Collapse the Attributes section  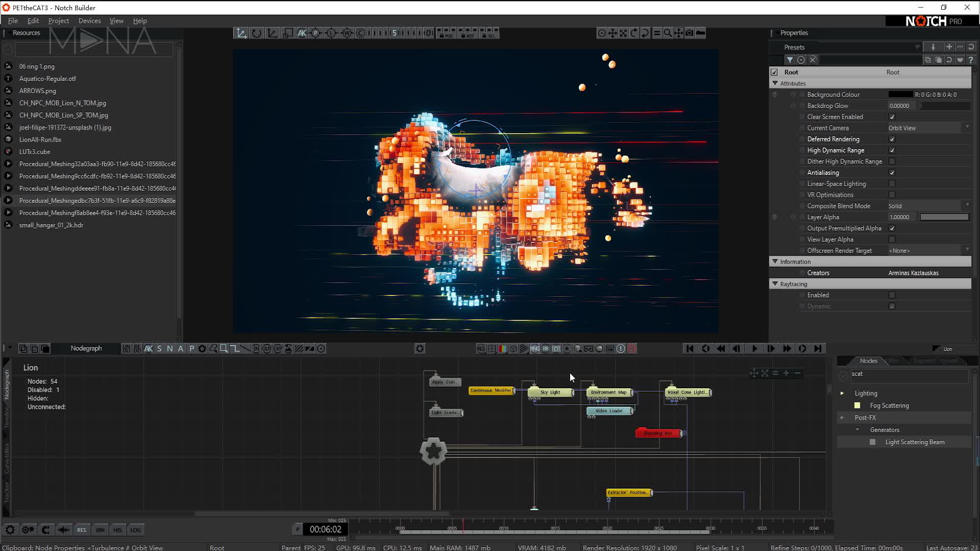[775, 83]
